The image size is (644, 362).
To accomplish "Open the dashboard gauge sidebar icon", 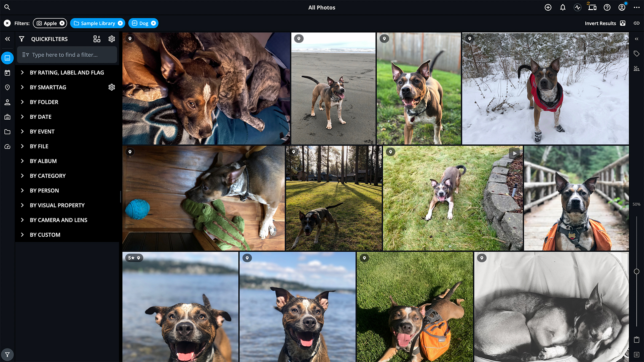I will (x=7, y=146).
